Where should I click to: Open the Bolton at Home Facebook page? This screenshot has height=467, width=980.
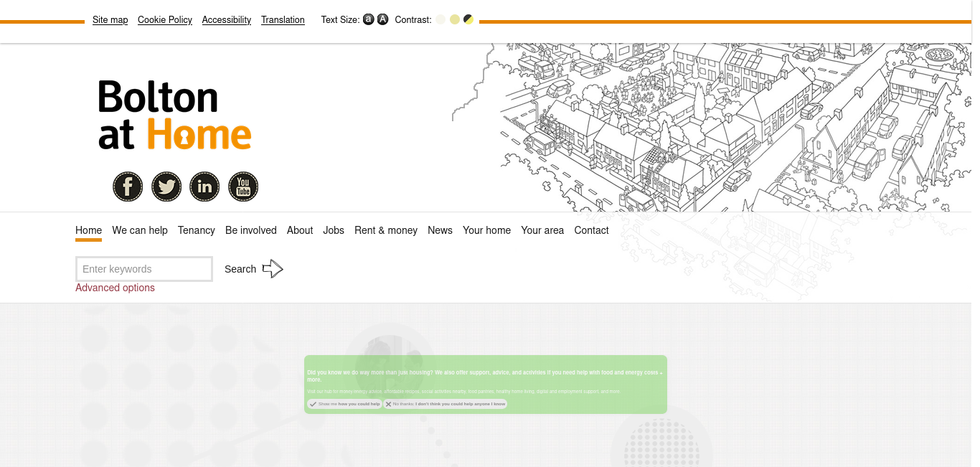coord(128,187)
